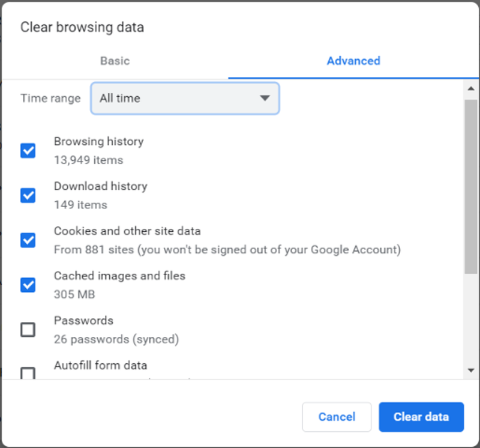Screen dimensions: 480x448
Task: Click the Download history label
Action: [101, 186]
